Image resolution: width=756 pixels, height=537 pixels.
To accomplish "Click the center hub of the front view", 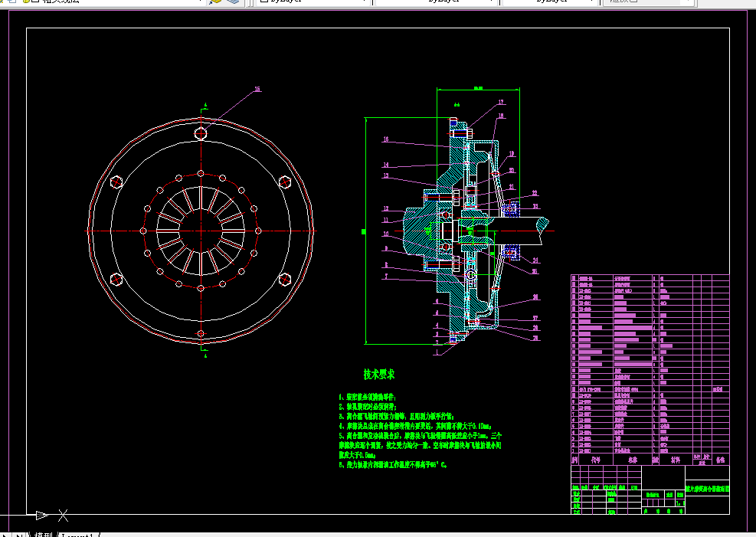I will [x=201, y=231].
